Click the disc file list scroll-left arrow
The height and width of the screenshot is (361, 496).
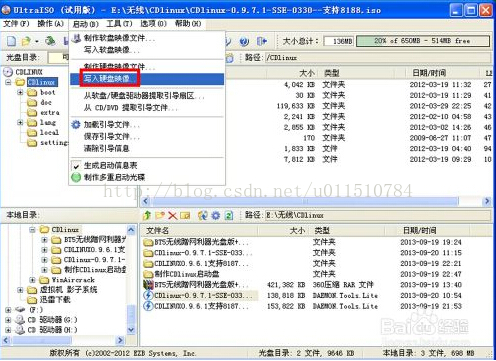145,201
